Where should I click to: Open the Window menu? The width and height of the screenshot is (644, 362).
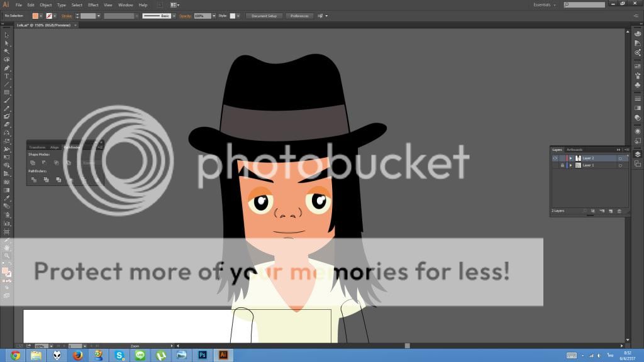(125, 5)
